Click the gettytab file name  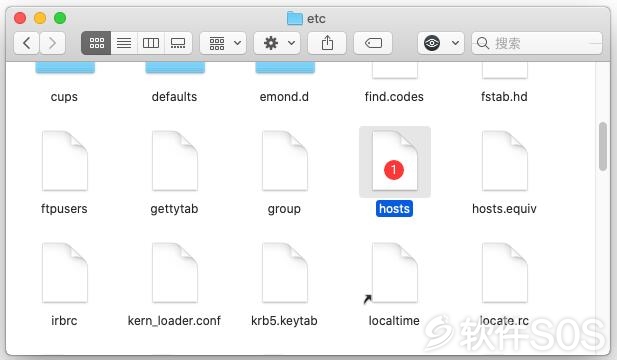tap(174, 209)
